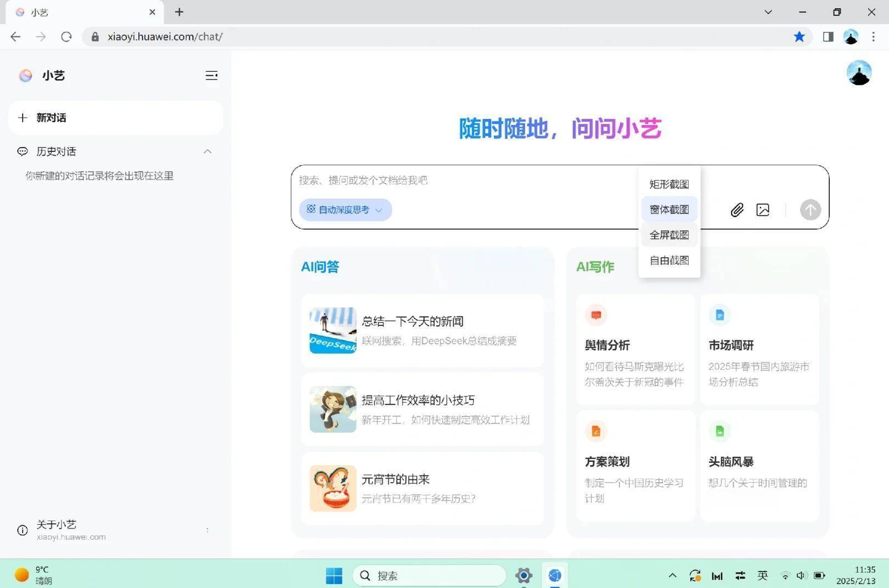Start a 新对话 conversation
This screenshot has height=588, width=889.
coord(52,118)
